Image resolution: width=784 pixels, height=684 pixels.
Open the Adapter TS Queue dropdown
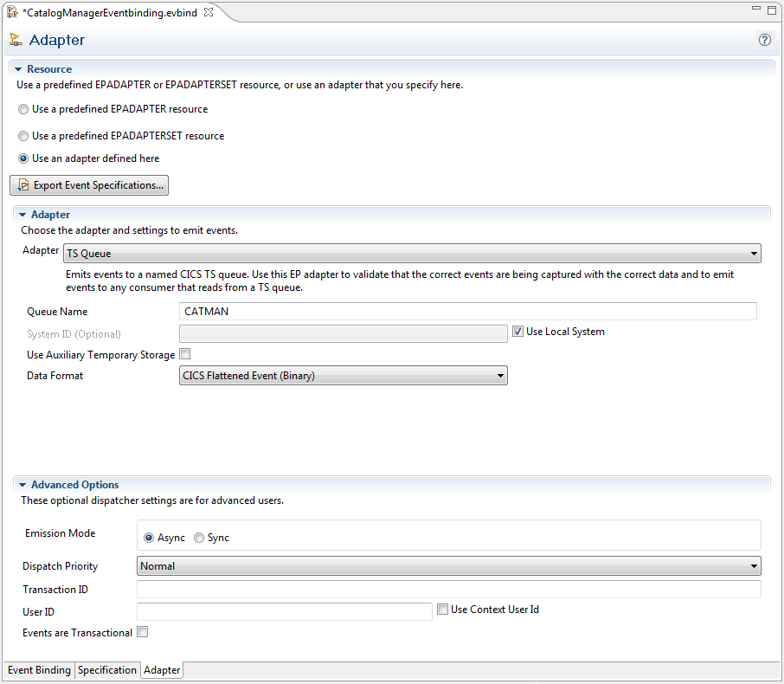(x=413, y=254)
